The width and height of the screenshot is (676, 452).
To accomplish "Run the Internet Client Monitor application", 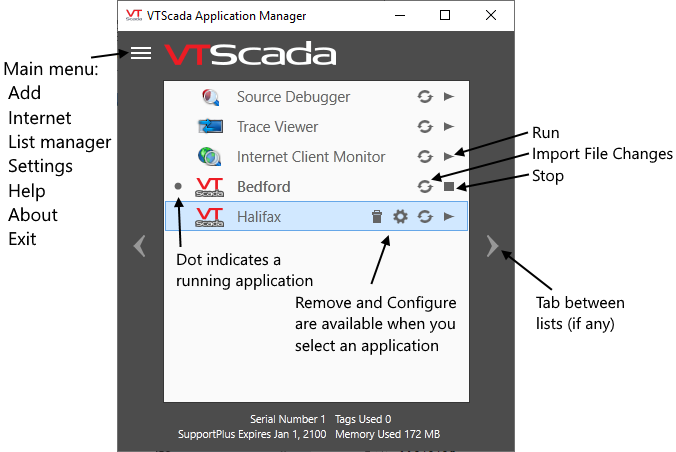I will click(x=449, y=157).
